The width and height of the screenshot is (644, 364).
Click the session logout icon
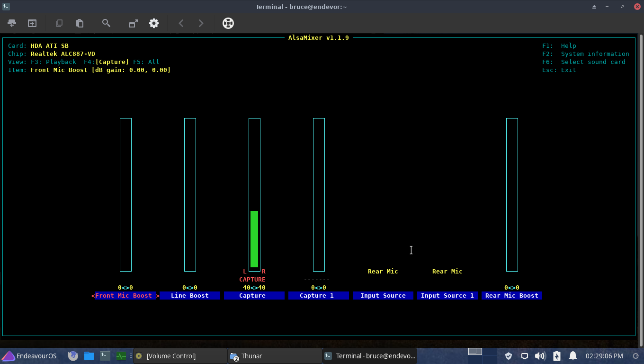(x=635, y=356)
